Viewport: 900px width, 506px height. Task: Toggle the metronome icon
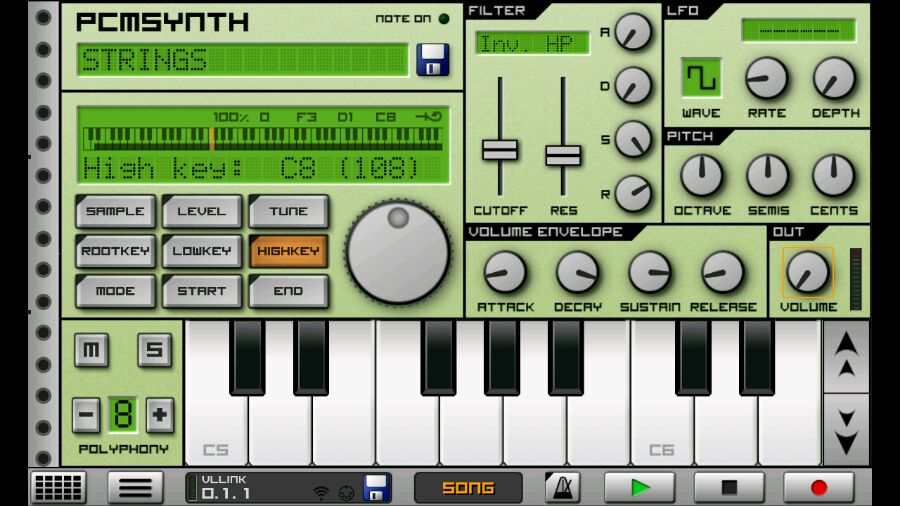coord(562,488)
